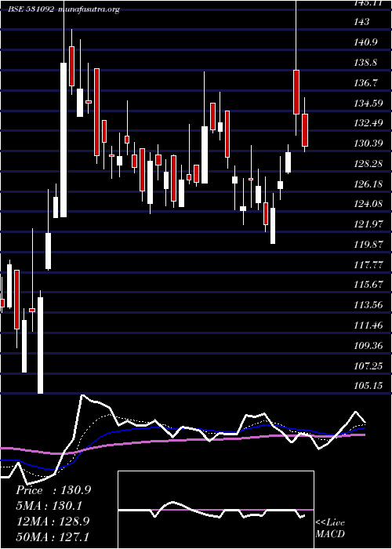Select the 109.36 price axis label
392x549 pixels.
coord(368,346)
